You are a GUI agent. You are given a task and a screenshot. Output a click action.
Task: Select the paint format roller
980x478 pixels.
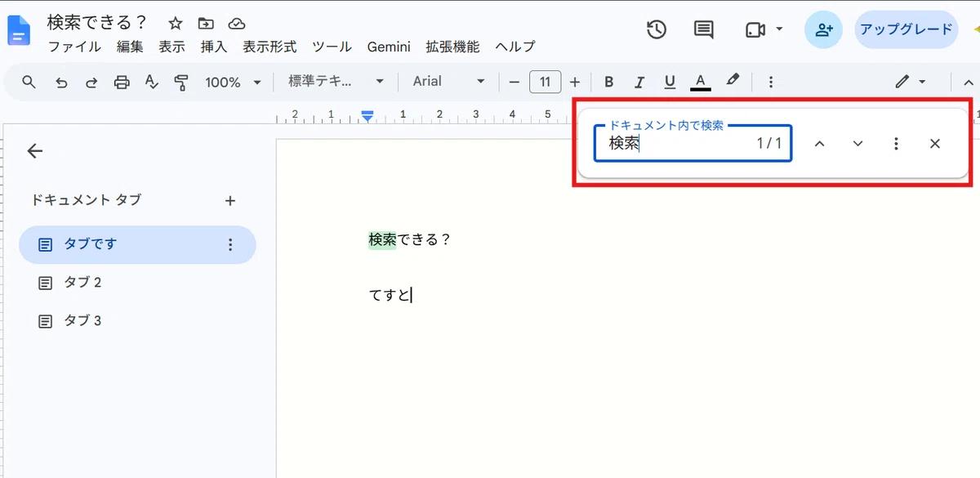click(181, 82)
